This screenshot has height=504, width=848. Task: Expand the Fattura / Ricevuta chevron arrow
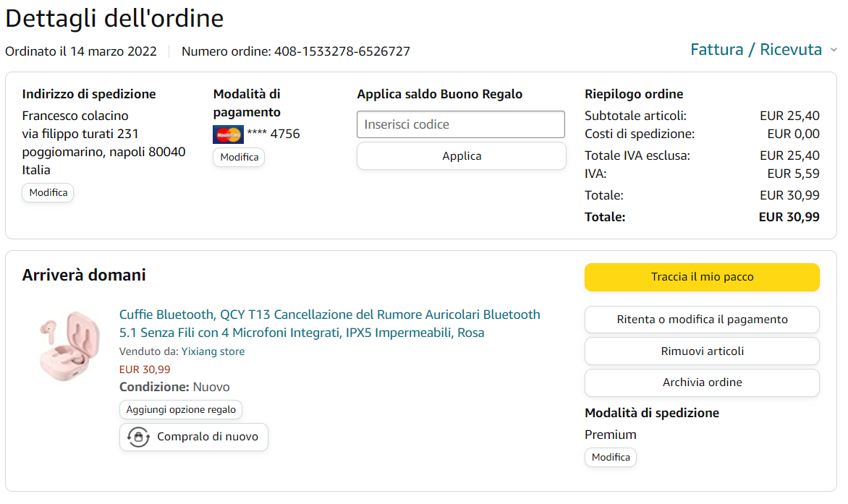point(834,50)
